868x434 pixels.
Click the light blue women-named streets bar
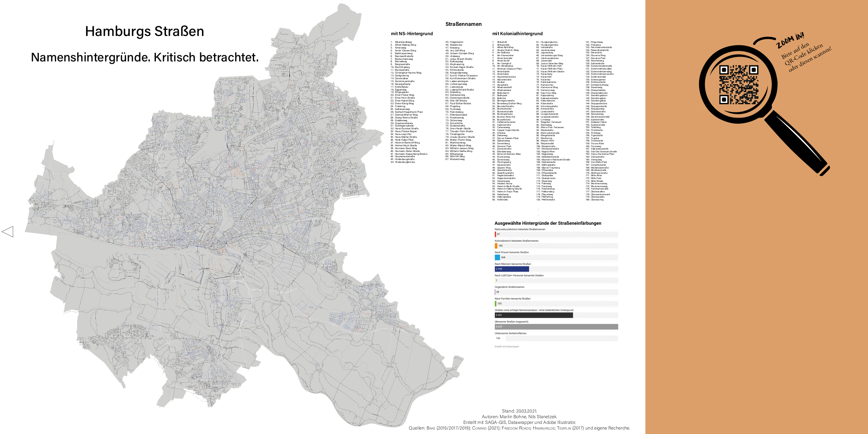click(x=497, y=257)
